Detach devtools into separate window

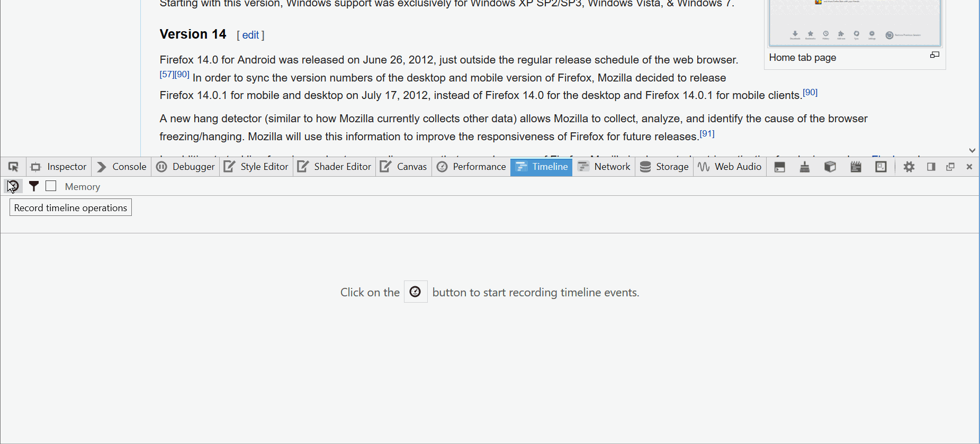[x=950, y=167]
